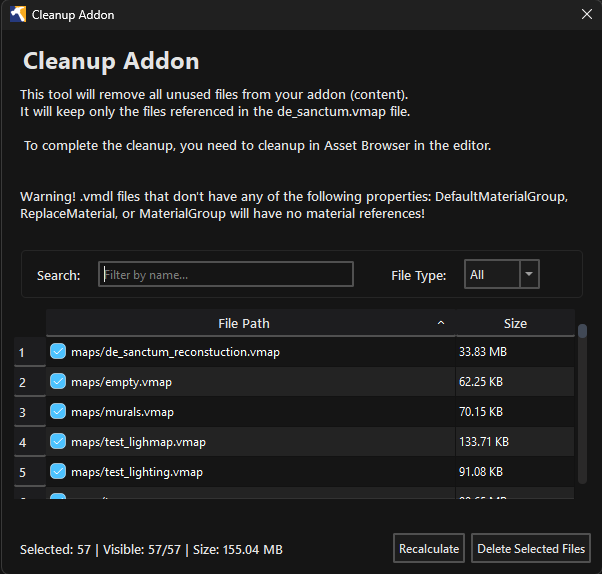The width and height of the screenshot is (602, 574).
Task: Uncheck the maps/empty.vmap checkbox
Action: (58, 381)
